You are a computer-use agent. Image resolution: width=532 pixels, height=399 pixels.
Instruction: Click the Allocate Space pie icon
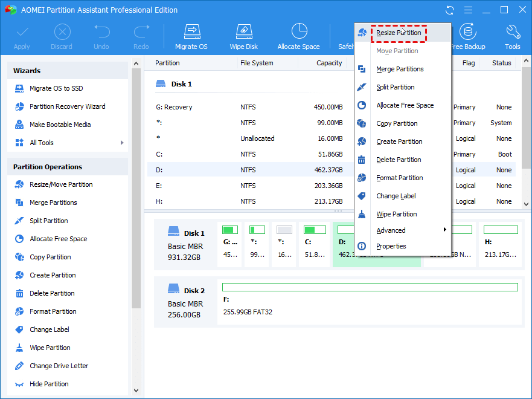point(299,31)
